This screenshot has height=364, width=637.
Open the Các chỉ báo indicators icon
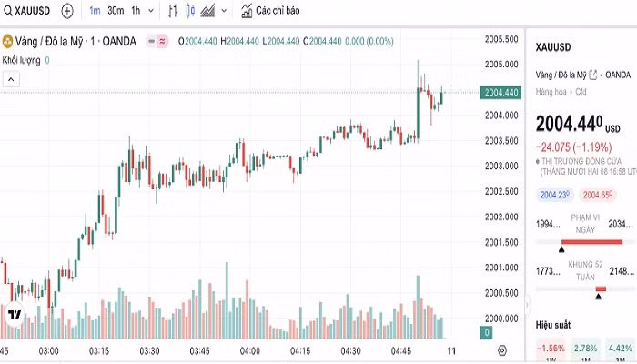pos(247,11)
